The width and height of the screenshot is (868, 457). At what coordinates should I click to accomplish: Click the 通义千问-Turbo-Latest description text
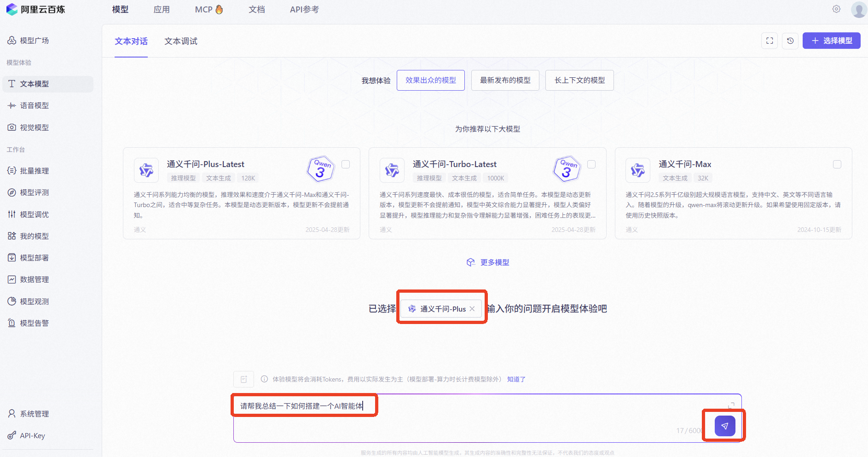click(x=487, y=205)
